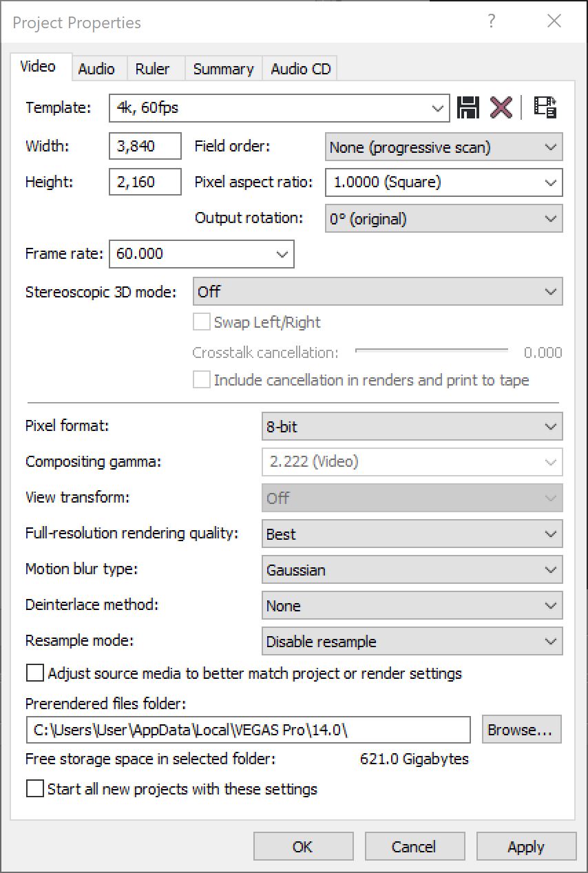Open the Ruler tab
This screenshot has width=588, height=873.
(x=152, y=69)
